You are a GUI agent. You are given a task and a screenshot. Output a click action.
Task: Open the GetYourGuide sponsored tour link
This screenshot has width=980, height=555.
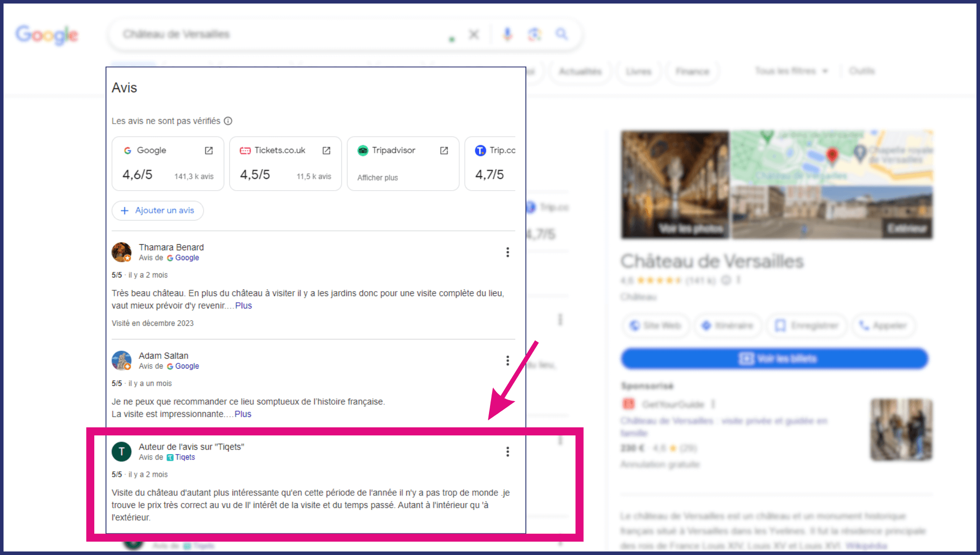(x=724, y=426)
